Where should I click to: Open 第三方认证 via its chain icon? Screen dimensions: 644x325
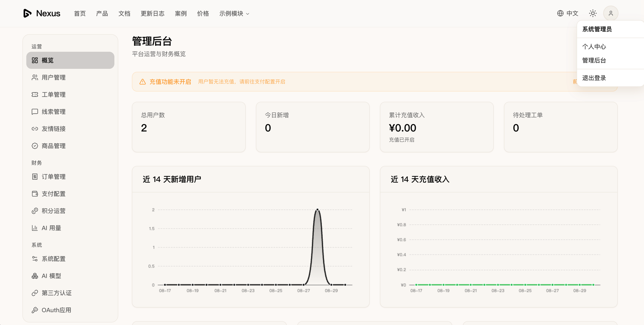pyautogui.click(x=35, y=293)
